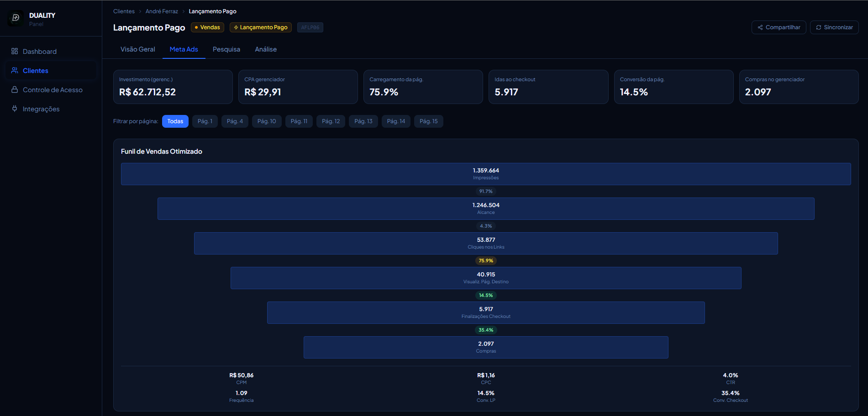Filter by Pág. 10

click(267, 121)
